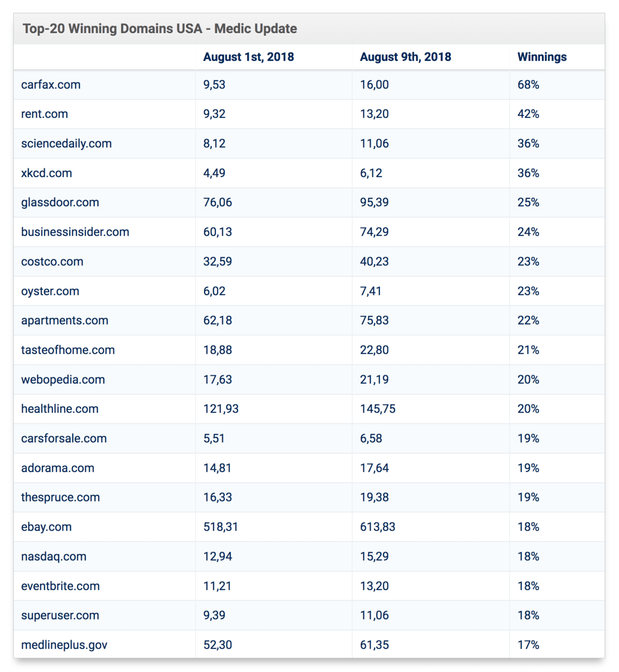Click the 76,06 value for glassdoor.com
Screen dimensions: 619x672
pyautogui.click(x=217, y=203)
